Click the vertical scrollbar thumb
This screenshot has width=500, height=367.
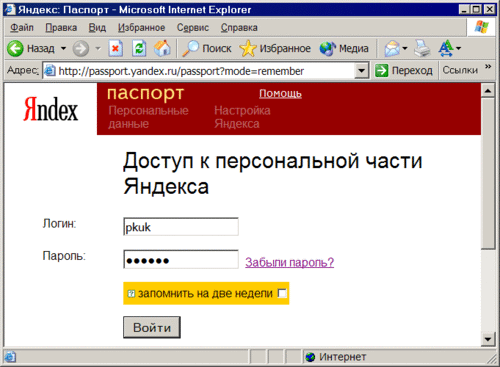(488, 173)
